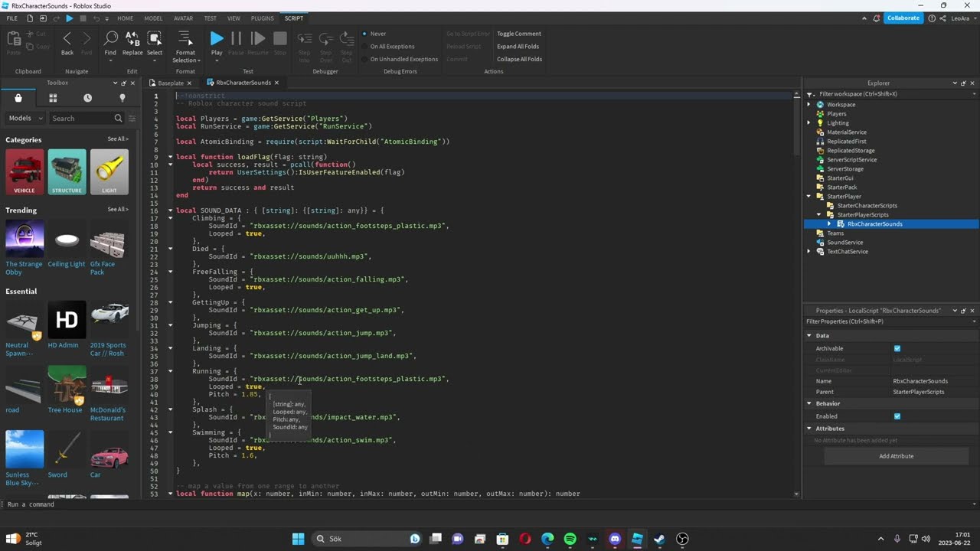Switch to the Baseplate document tab
This screenshot has height=551, width=980.
click(171, 83)
